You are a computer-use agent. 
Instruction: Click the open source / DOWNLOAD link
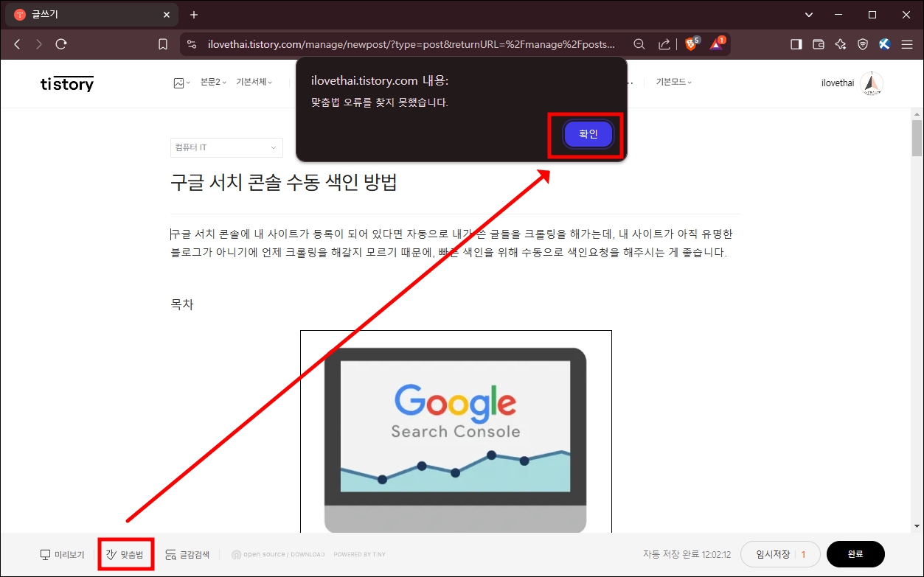pyautogui.click(x=278, y=554)
